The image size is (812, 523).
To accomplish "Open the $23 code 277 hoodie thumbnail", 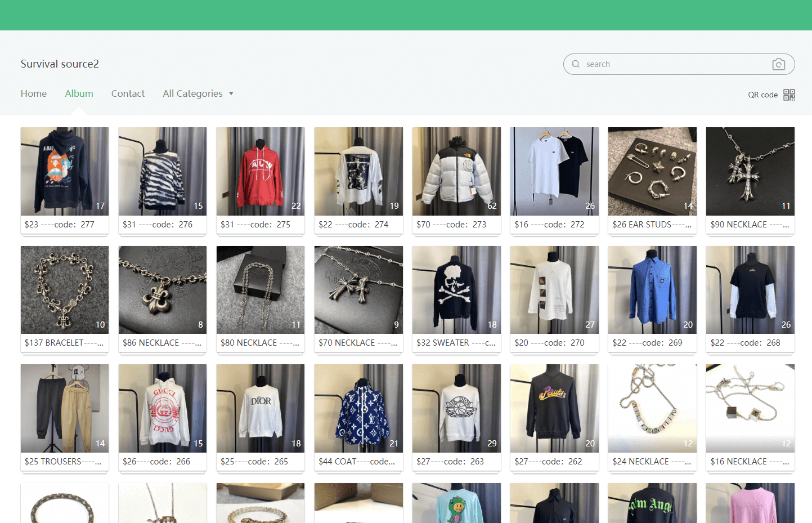I will tap(65, 171).
